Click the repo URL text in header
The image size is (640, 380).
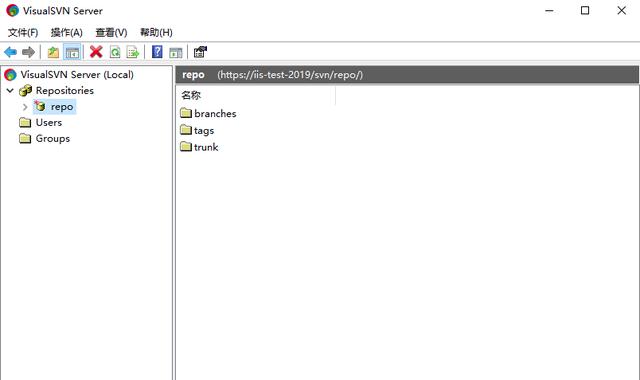(290, 75)
